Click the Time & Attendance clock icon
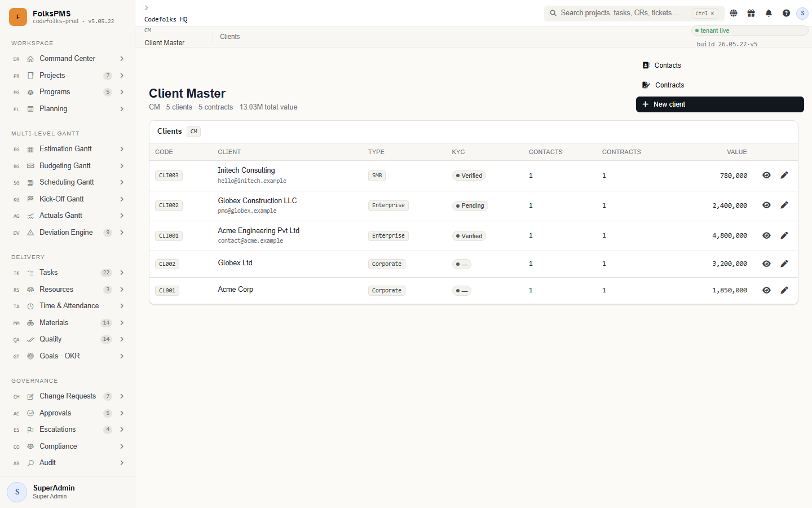 [30, 306]
